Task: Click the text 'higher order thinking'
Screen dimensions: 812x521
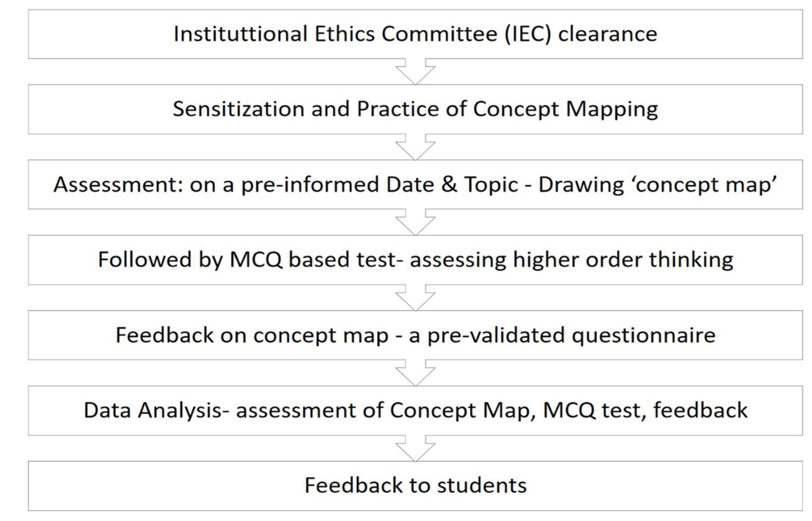Action: tap(623, 260)
